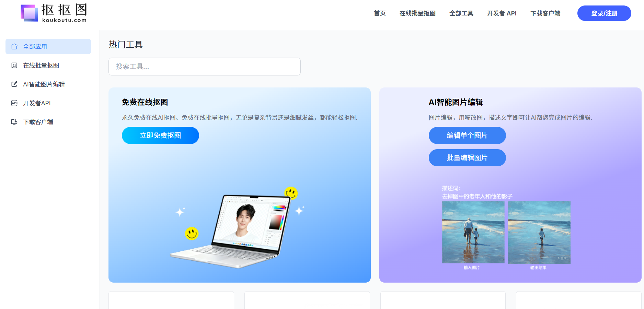
Task: Click the home icon beside 全部应用
Action: (x=14, y=46)
